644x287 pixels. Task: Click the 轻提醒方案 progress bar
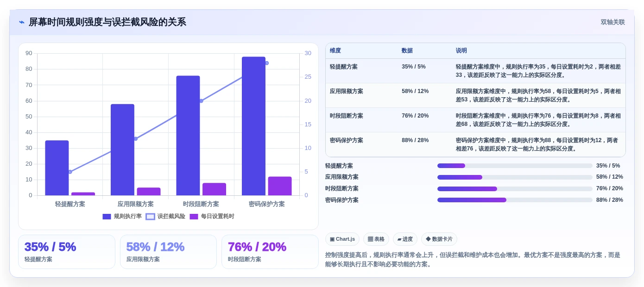tap(515, 166)
